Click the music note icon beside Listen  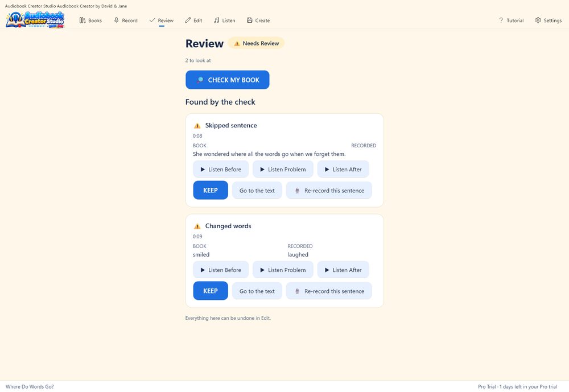tap(216, 20)
